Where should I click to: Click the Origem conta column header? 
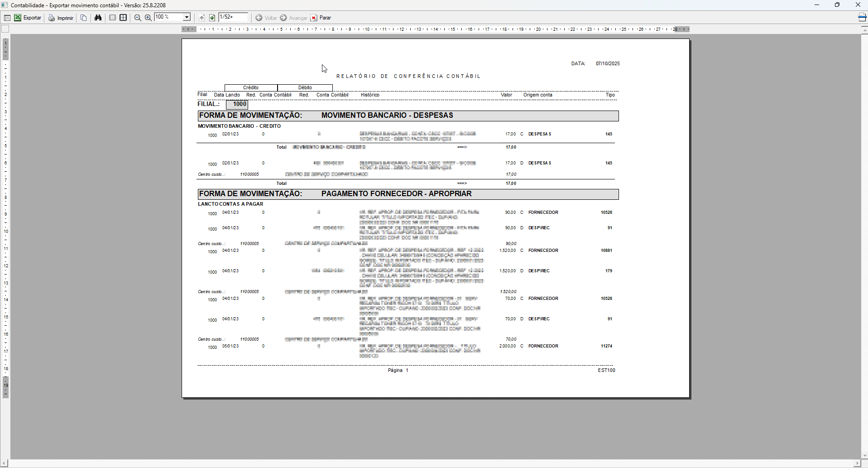[538, 95]
